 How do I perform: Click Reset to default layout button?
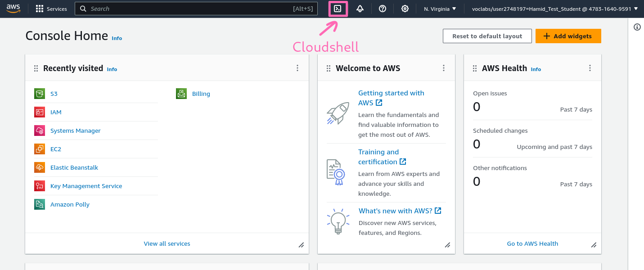(x=487, y=36)
